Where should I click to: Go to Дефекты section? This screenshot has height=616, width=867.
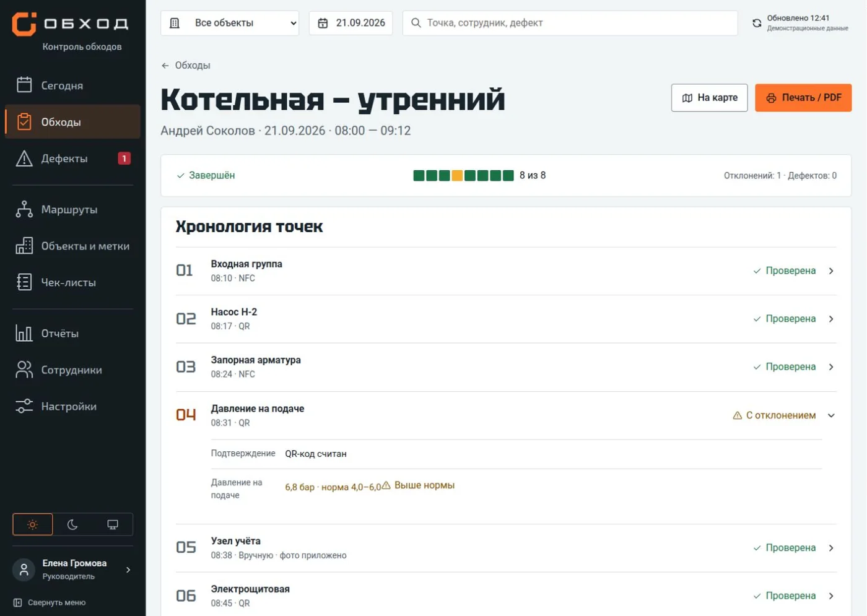(x=72, y=158)
